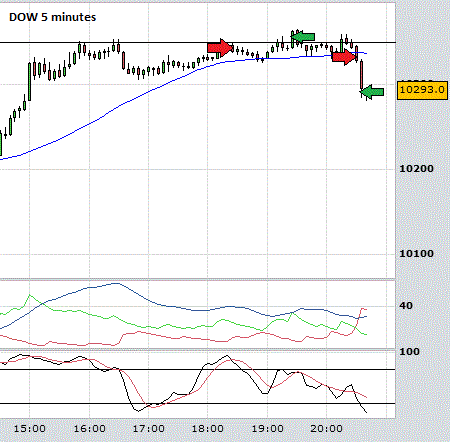Select the green arrow marker beside the last candle
Viewport: 450px width, 442px height.
[x=372, y=92]
